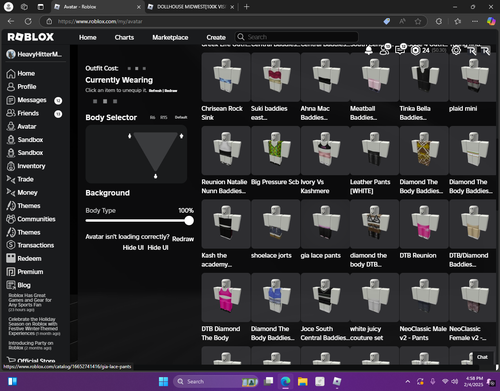Open the friend requests icon in top bar
Viewport: 500px width, 391px height.
[385, 50]
